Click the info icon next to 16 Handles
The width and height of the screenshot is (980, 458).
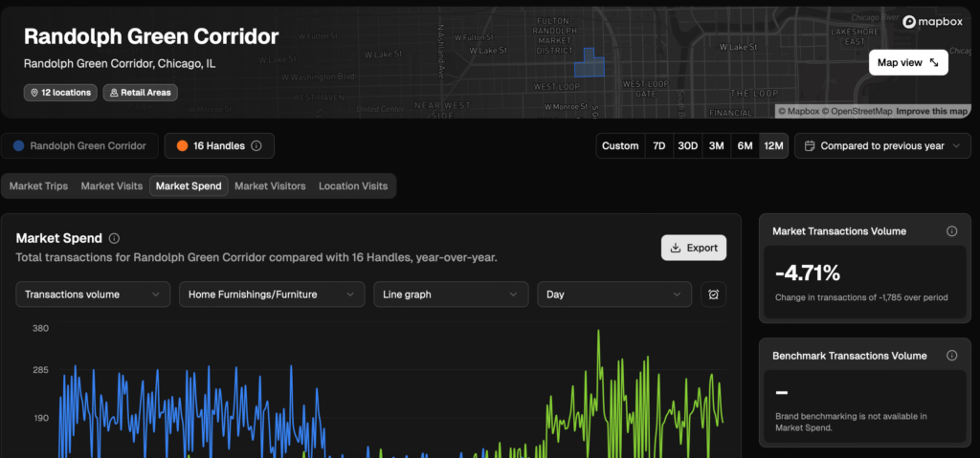click(256, 145)
